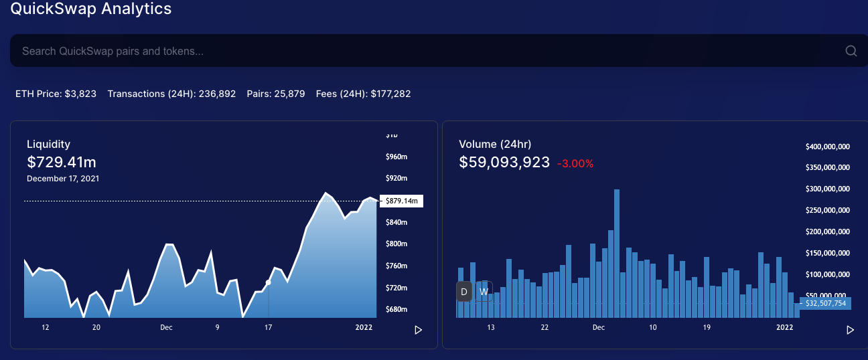Image resolution: width=868 pixels, height=360 pixels.
Task: Click the search magnifier icon
Action: coord(851,51)
